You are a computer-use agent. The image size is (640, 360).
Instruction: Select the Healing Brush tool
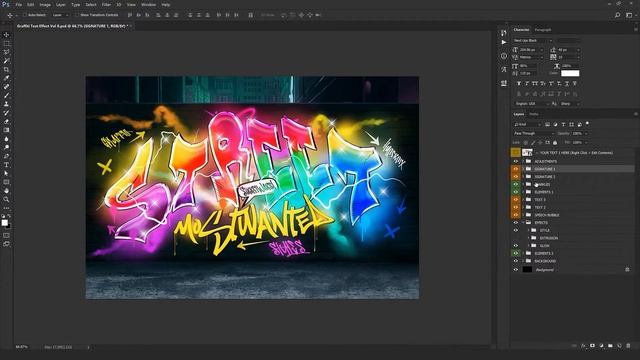pos(6,87)
